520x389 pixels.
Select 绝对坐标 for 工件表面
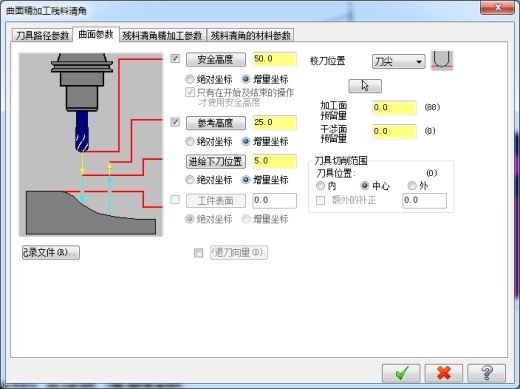point(190,219)
